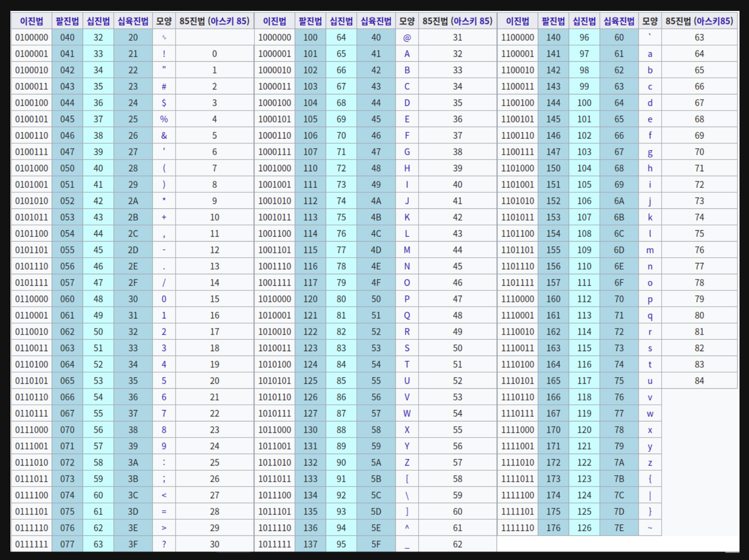The width and height of the screenshot is (749, 560).
Task: Click the letter A character link
Action: click(407, 54)
